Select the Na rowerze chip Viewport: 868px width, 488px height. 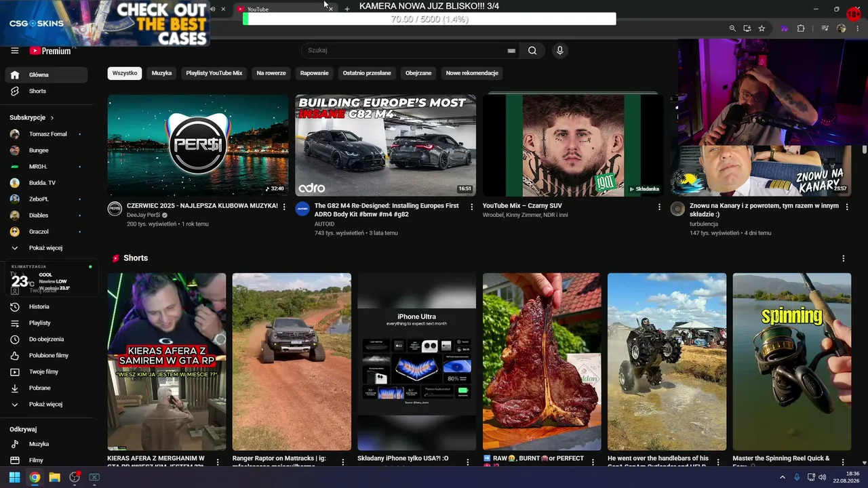(x=271, y=73)
